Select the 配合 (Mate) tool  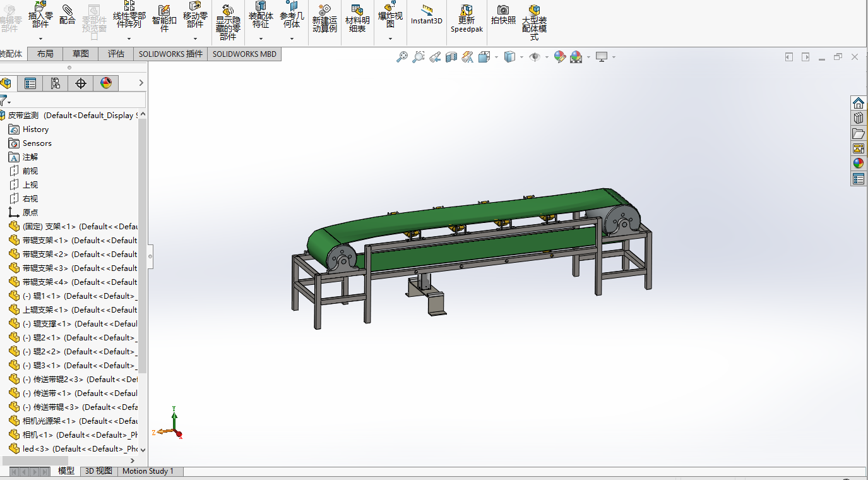coord(68,14)
